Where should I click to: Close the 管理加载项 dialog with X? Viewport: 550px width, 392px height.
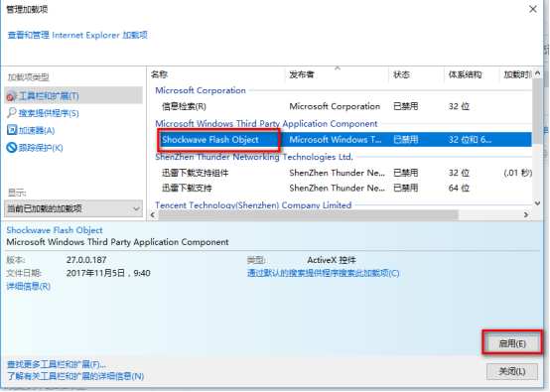pyautogui.click(x=533, y=9)
